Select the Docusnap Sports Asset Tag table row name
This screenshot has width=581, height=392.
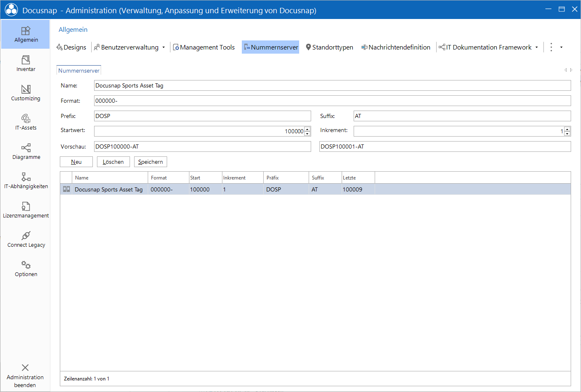pyautogui.click(x=109, y=189)
